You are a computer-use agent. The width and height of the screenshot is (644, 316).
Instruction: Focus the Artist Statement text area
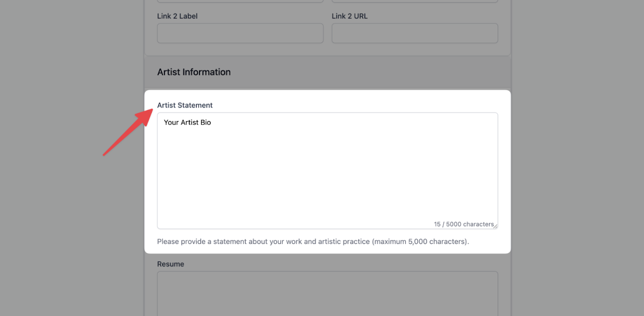click(327, 171)
